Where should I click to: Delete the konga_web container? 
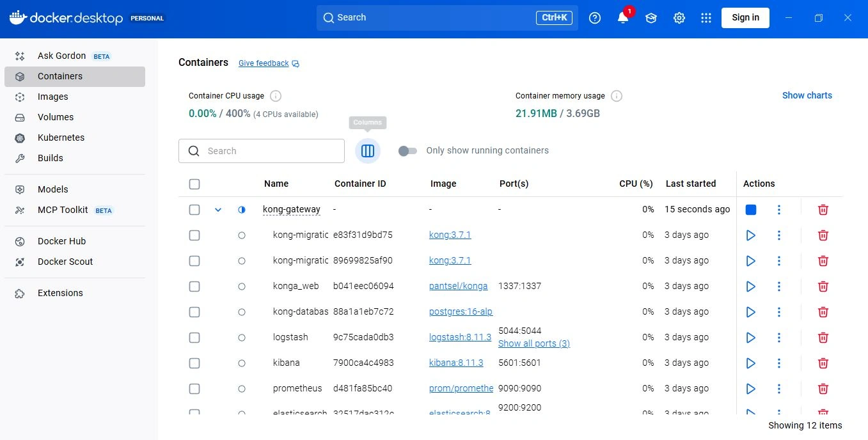(823, 287)
